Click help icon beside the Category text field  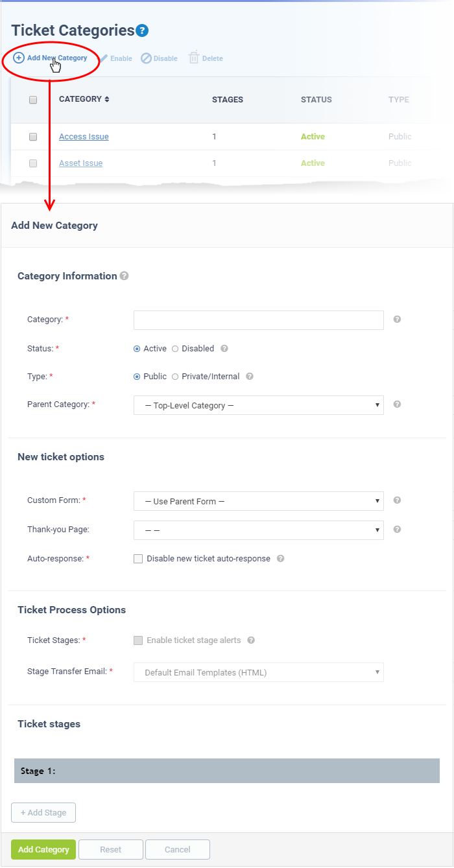click(397, 319)
